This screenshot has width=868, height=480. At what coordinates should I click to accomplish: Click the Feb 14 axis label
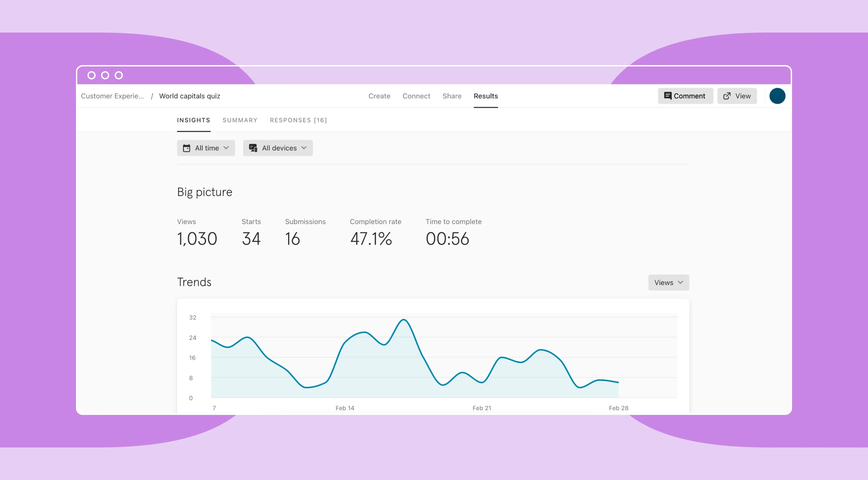coord(345,408)
